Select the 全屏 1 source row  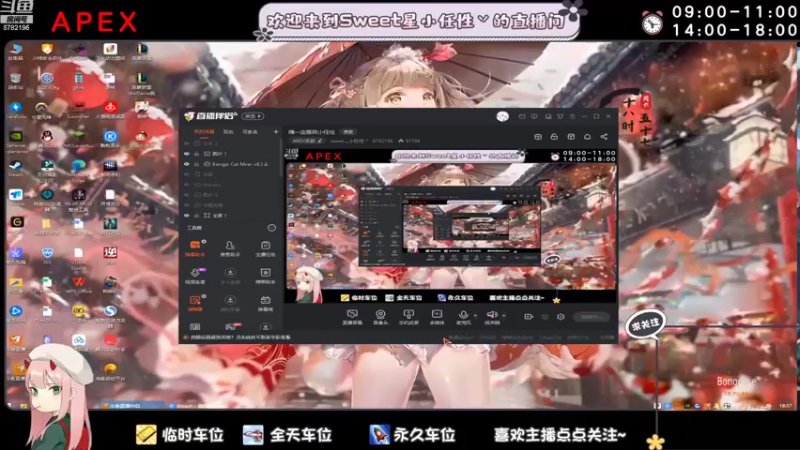tap(232, 215)
